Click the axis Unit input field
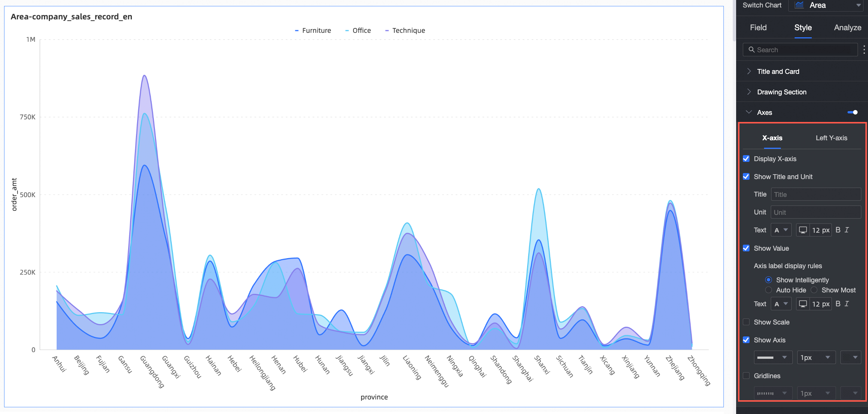The image size is (868, 414). click(x=816, y=212)
